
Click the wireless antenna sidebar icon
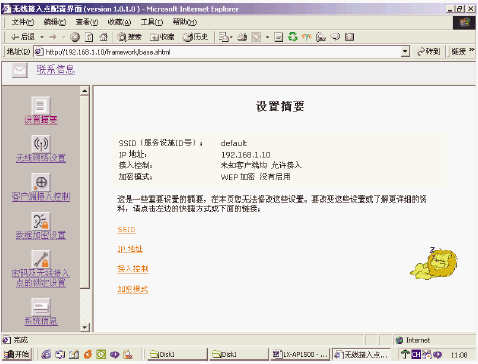coord(41,144)
